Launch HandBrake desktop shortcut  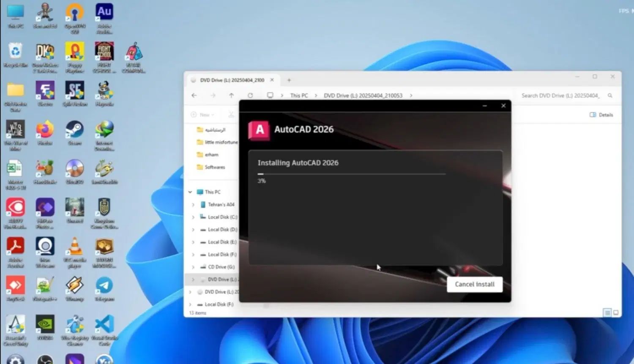(45, 172)
